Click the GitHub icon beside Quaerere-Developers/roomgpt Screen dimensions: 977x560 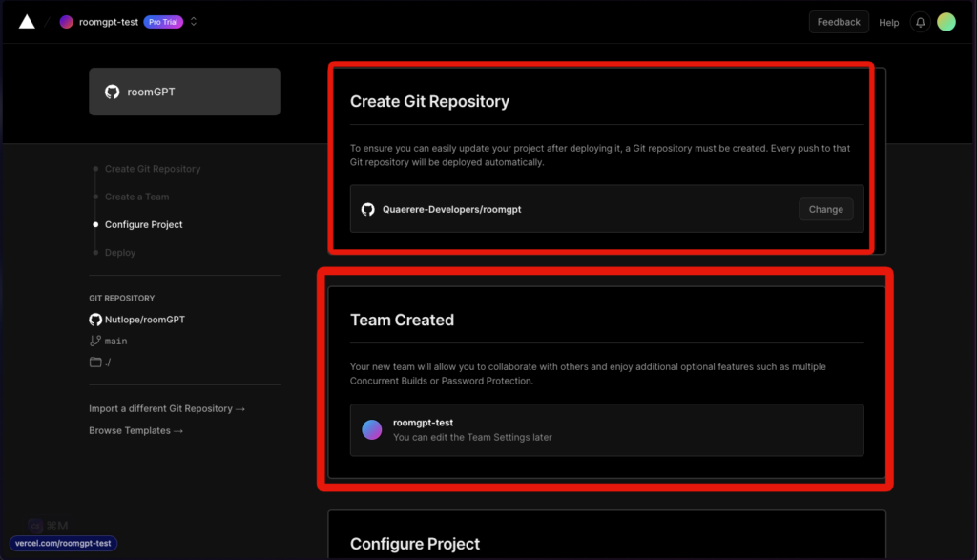(x=368, y=209)
